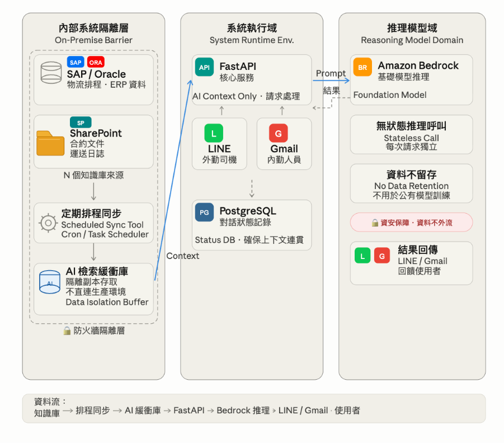The image size is (504, 443).
Task: Click the green API icon for FastAPI
Action: pos(204,67)
